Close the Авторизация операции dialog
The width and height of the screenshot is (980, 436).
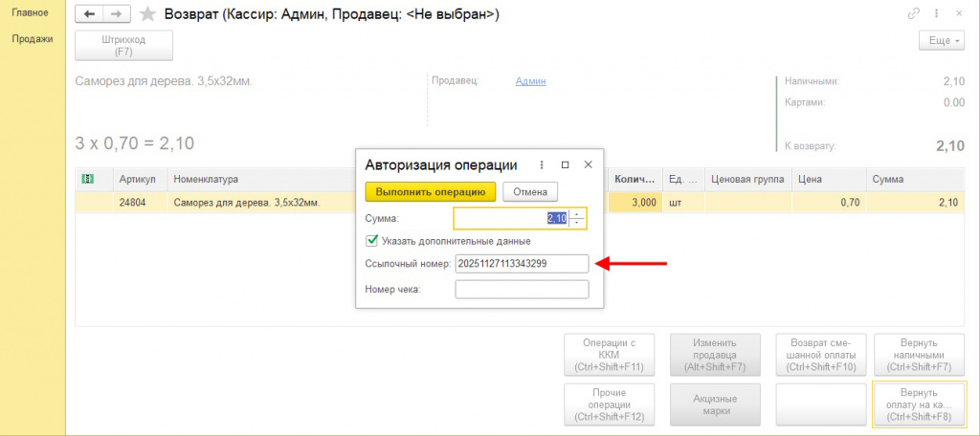pyautogui.click(x=588, y=164)
